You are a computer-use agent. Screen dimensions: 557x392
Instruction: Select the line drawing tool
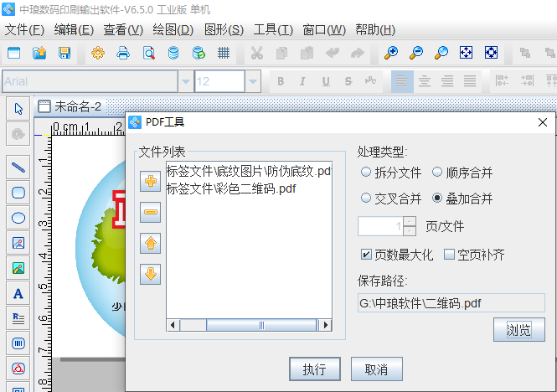tap(18, 167)
